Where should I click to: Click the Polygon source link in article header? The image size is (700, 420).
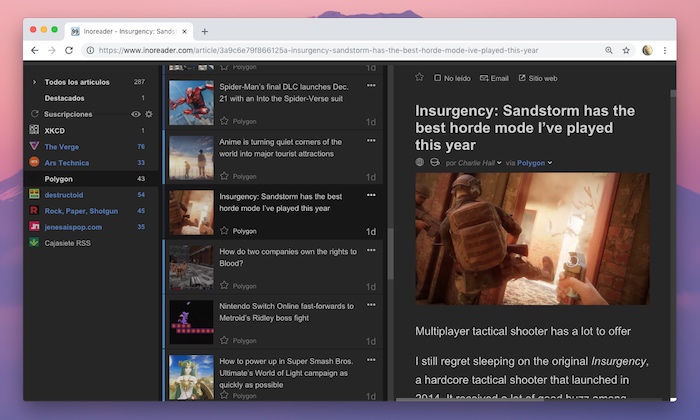point(531,163)
